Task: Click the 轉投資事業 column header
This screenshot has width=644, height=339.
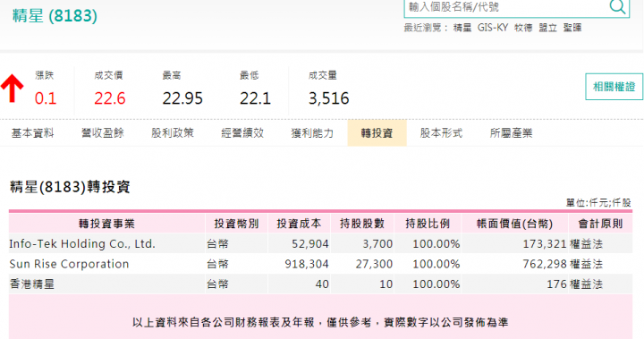Action: (106, 224)
